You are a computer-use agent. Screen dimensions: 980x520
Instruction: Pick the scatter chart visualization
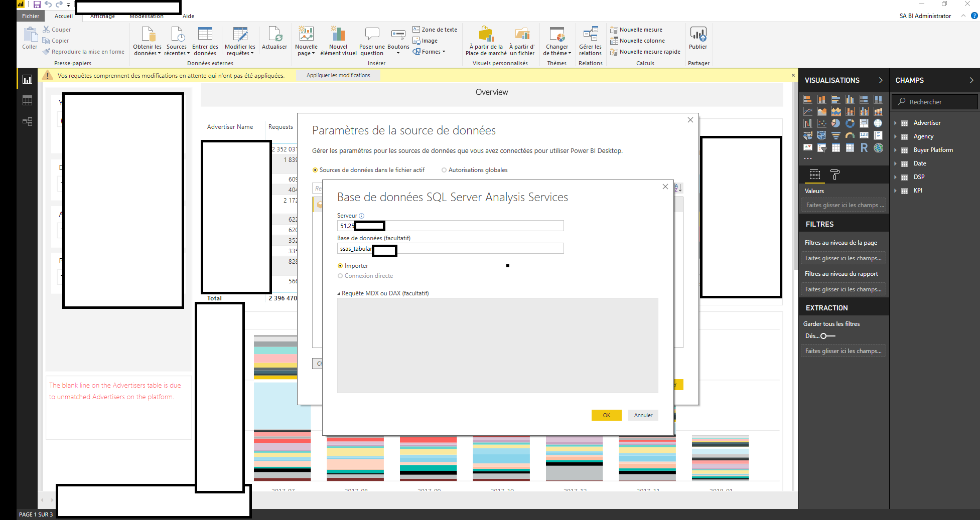[821, 123]
